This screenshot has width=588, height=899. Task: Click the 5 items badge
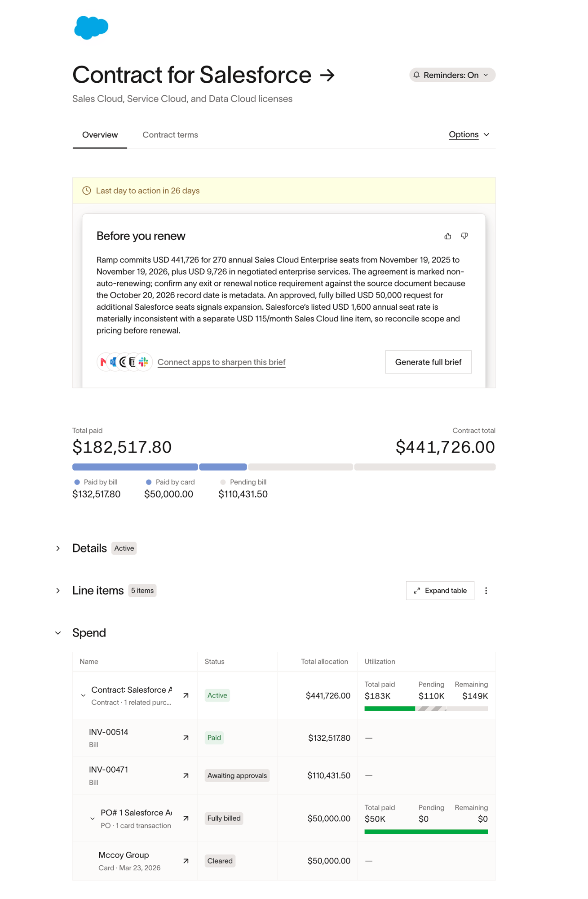[x=142, y=591]
